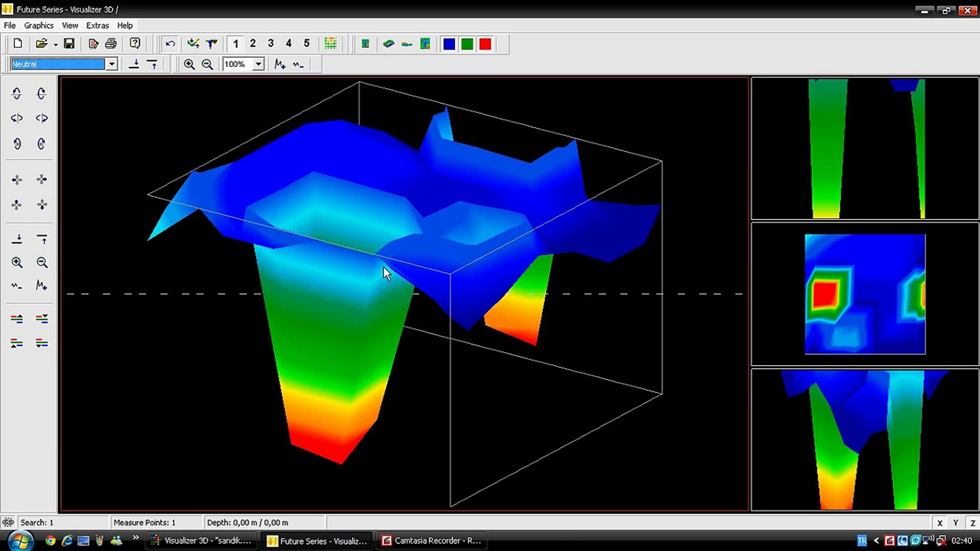Expand the arrow beside the Open folder icon
Viewport: 980px width, 551px height.
(56, 45)
